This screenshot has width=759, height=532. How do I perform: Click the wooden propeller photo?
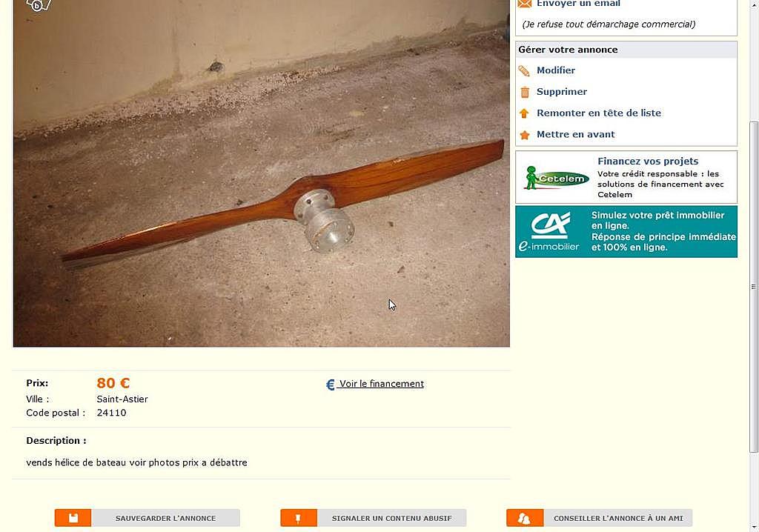(x=262, y=173)
